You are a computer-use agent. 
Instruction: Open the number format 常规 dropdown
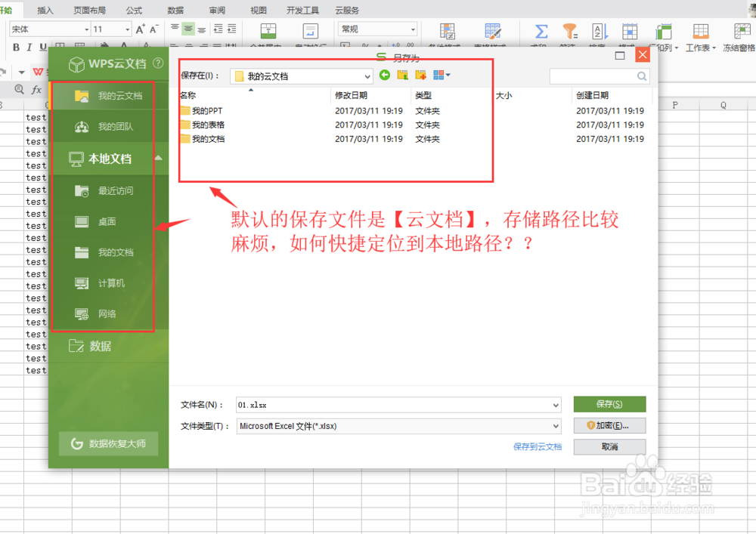pyautogui.click(x=414, y=30)
